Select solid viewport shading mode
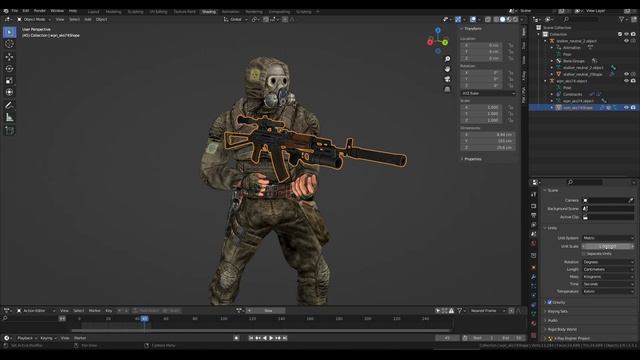This screenshot has width=640, height=360. coord(502,19)
